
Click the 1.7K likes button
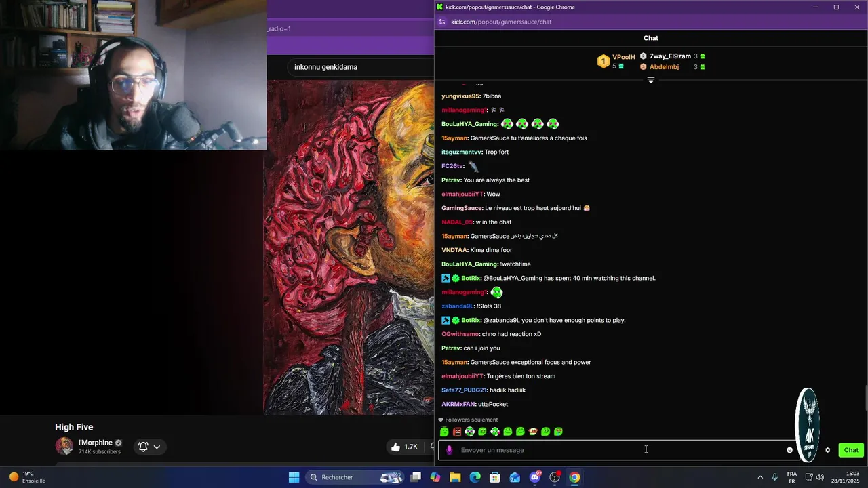403,447
